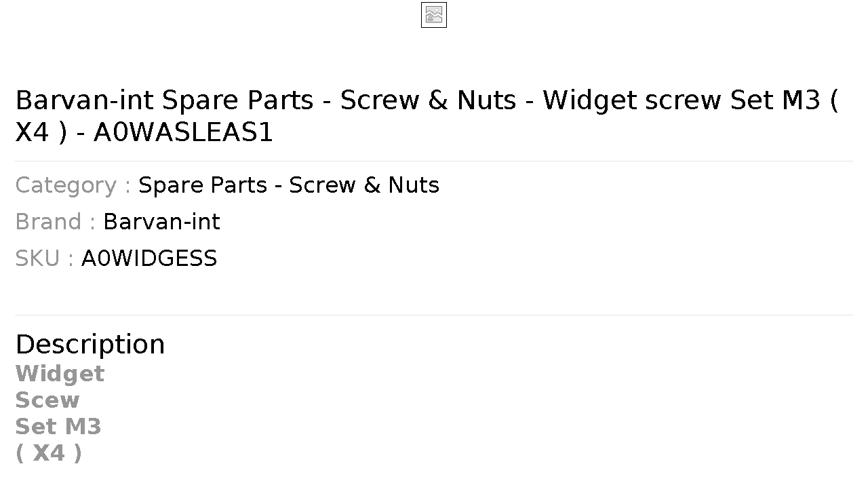Click the divider line below the product title
The image size is (868, 481).
click(x=434, y=161)
